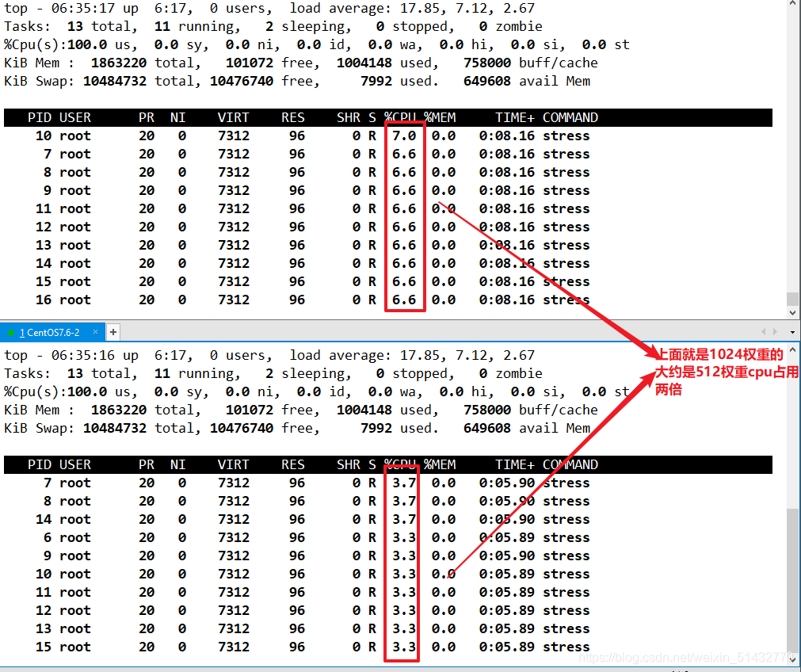Click 6.6 CPU value in upper PID 13 row
The image size is (801, 672).
404,246
